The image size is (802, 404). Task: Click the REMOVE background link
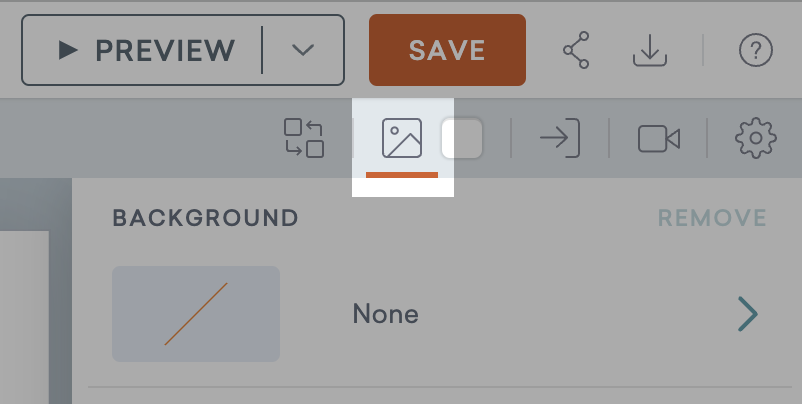712,218
